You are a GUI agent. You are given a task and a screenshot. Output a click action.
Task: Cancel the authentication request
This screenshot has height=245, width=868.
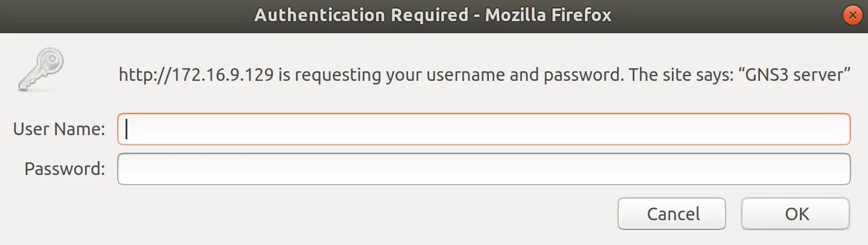point(672,214)
